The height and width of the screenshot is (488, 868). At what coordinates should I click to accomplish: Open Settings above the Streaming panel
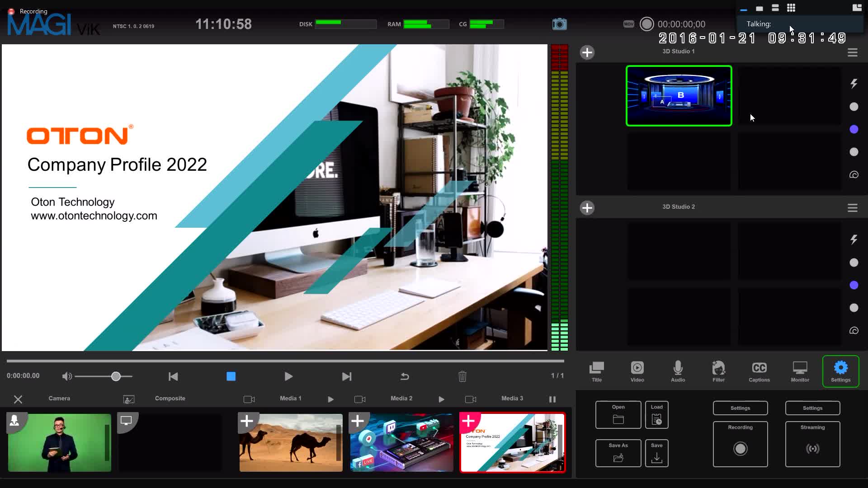[x=812, y=408]
